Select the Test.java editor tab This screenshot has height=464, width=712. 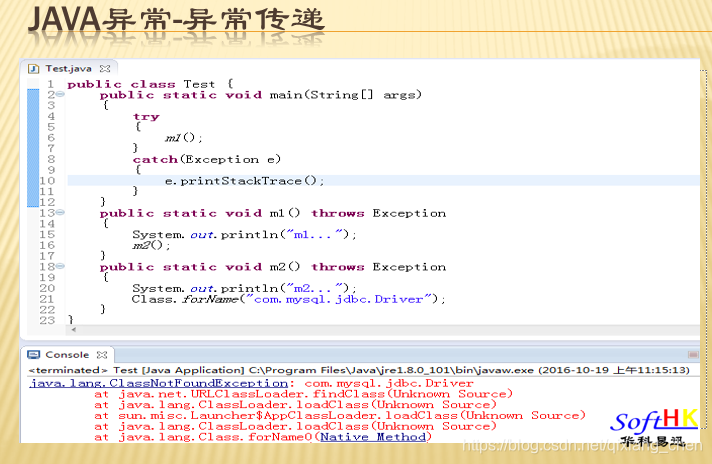pos(69,69)
